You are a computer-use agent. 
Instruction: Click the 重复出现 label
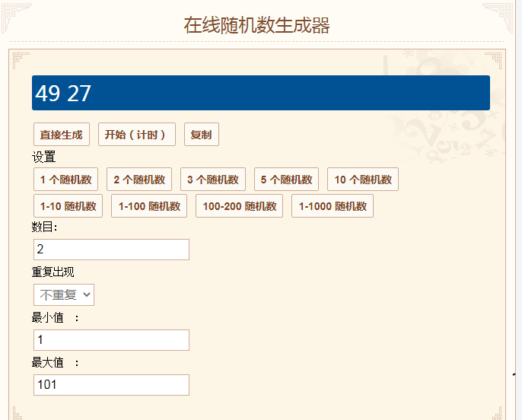pos(53,272)
